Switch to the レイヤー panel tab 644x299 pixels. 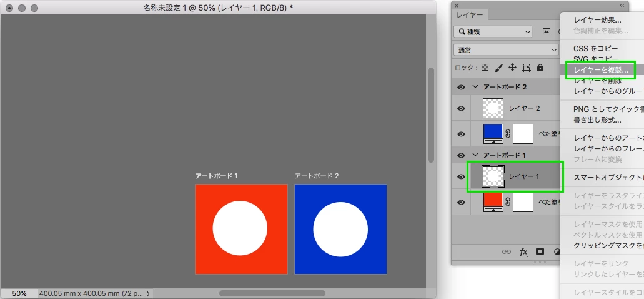470,14
